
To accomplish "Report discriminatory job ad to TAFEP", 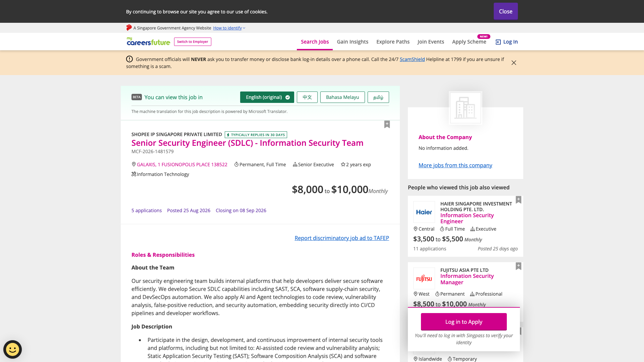I will (x=342, y=238).
